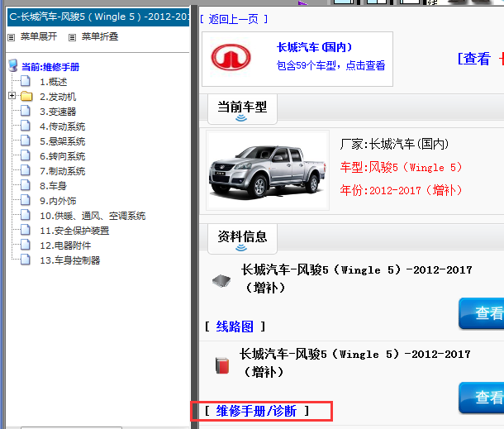Click the page icon beside 7.制动系统
This screenshot has height=429, width=504.
coord(26,170)
